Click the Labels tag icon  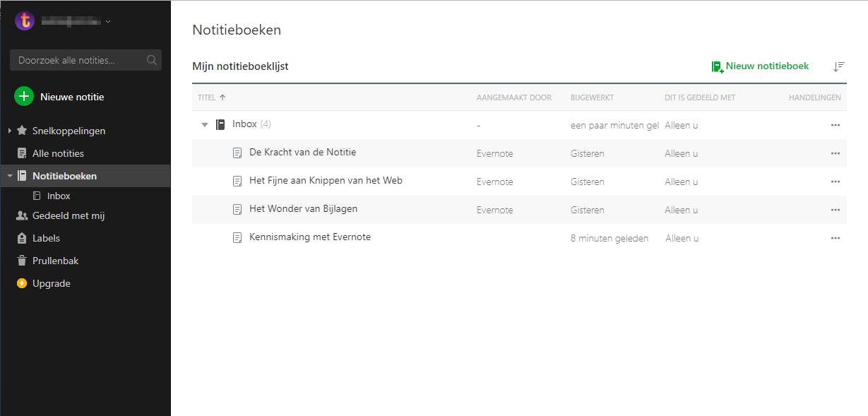(x=22, y=238)
